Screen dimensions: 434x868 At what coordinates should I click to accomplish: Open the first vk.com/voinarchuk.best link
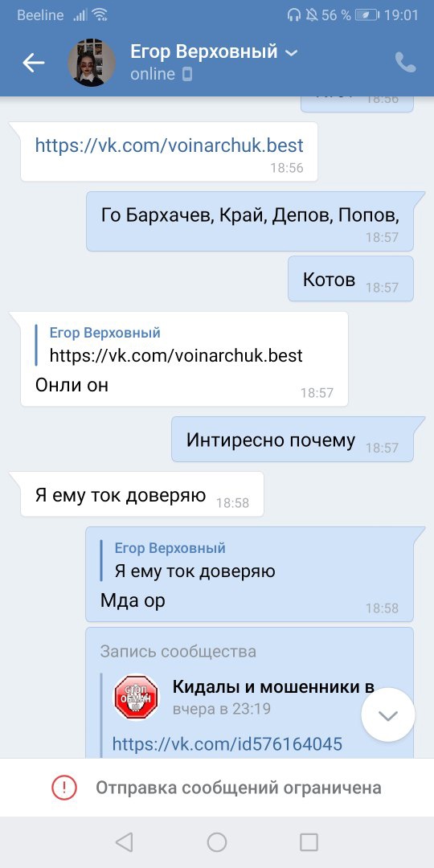170,145
